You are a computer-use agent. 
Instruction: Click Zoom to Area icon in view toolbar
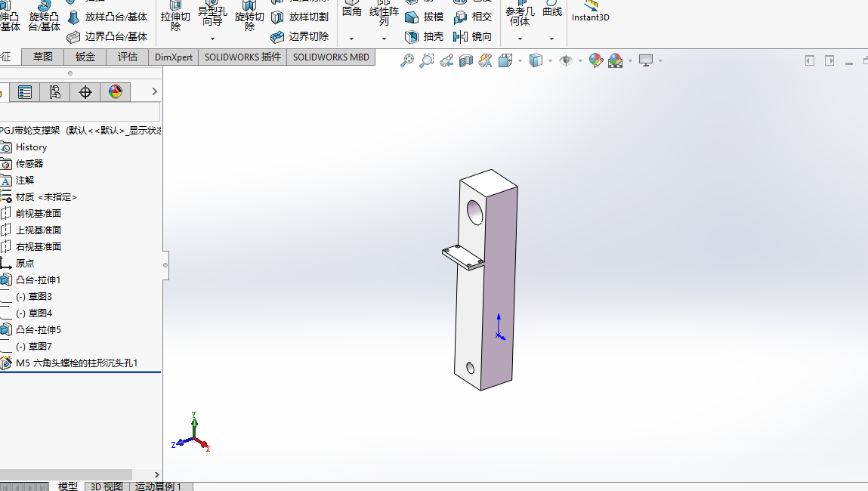pos(426,60)
